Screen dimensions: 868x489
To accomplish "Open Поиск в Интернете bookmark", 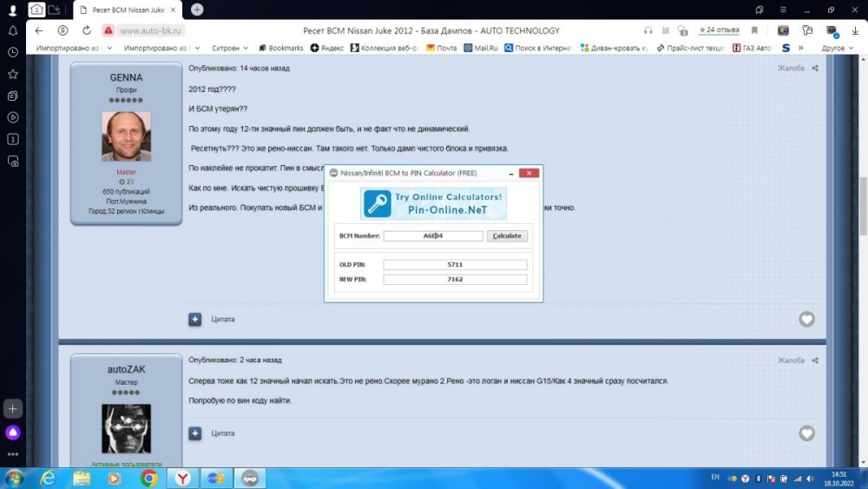I will pyautogui.click(x=537, y=48).
